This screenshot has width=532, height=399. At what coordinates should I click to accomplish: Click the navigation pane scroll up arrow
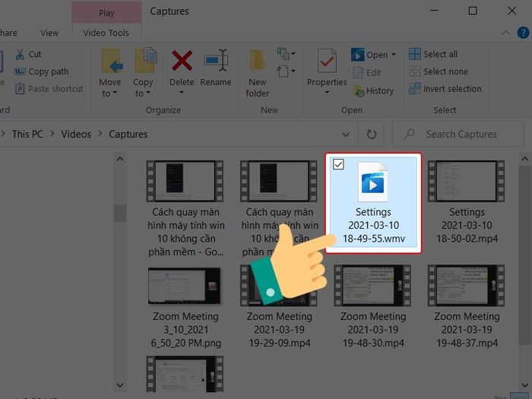[120, 159]
